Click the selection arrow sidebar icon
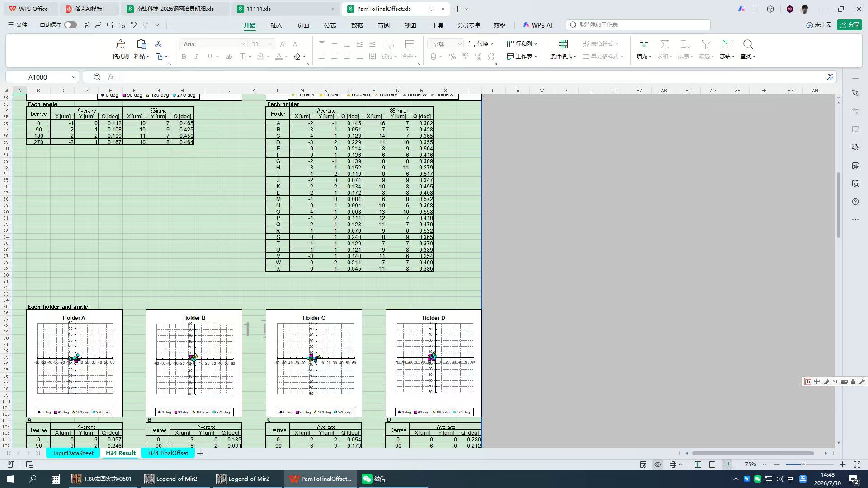 click(x=855, y=93)
